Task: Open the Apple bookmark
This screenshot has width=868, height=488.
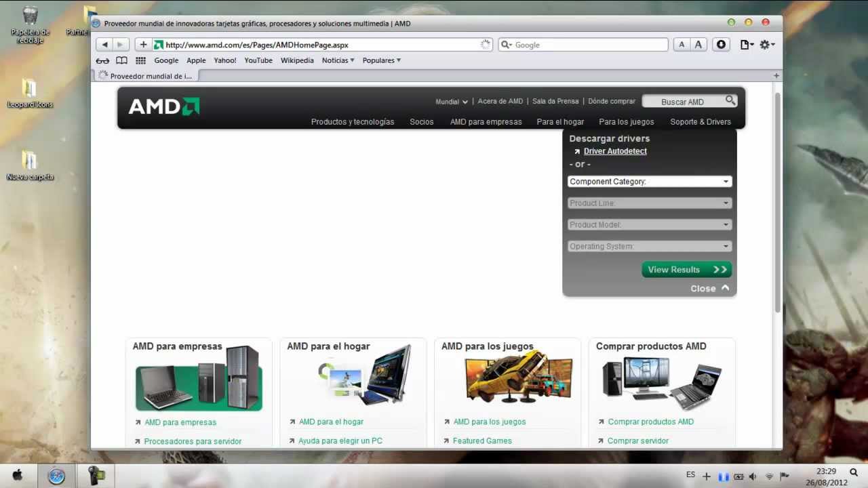Action: coord(196,60)
